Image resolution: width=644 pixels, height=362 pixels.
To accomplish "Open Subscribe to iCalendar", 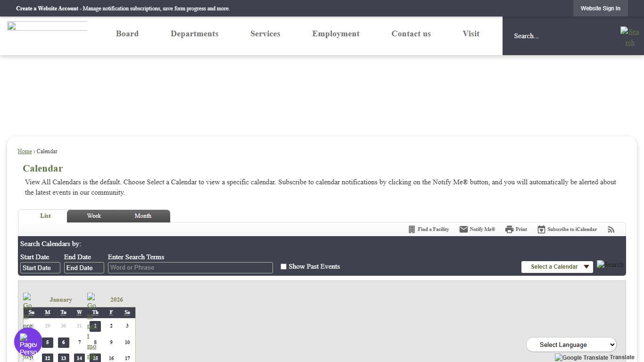I will 567,230.
